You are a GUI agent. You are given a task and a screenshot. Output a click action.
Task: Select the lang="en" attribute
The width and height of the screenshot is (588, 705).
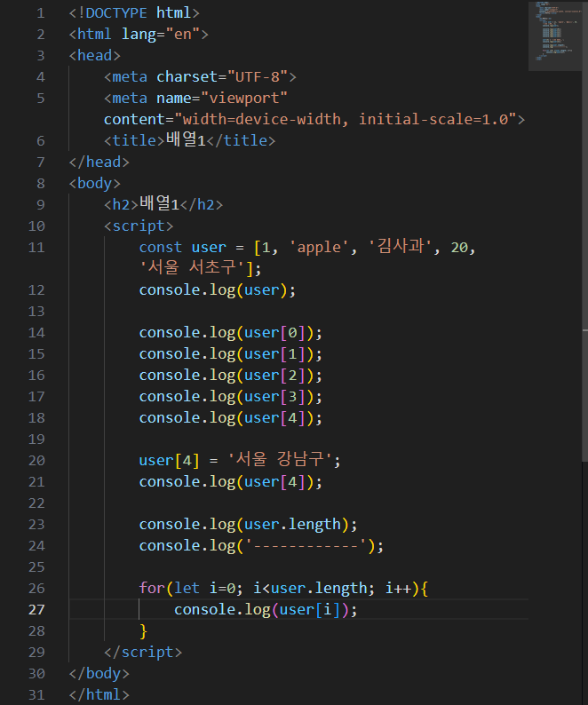(x=161, y=34)
